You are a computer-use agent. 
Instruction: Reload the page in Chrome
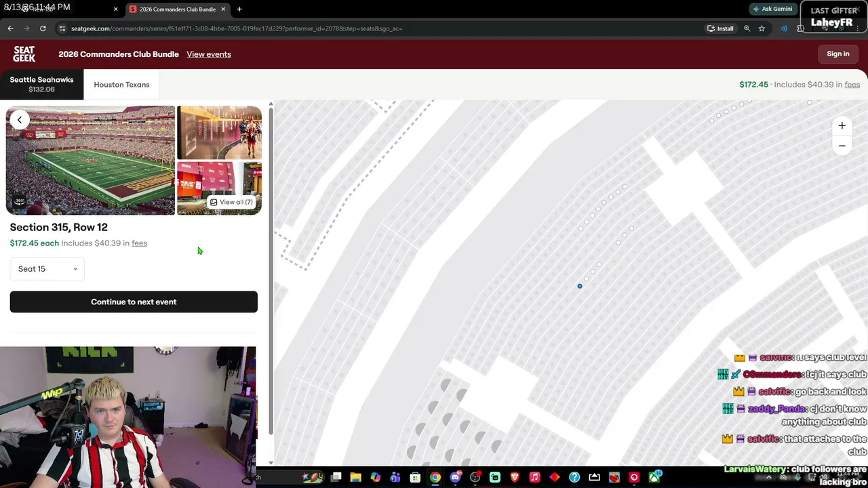click(x=43, y=28)
